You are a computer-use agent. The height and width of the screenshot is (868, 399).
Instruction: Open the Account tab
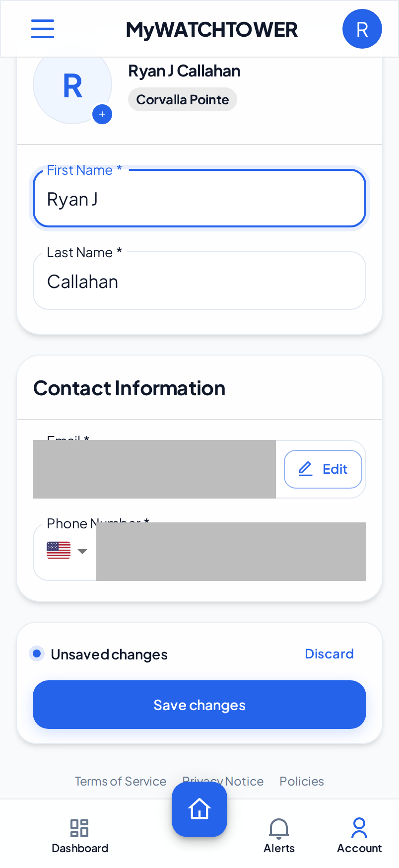tap(359, 835)
